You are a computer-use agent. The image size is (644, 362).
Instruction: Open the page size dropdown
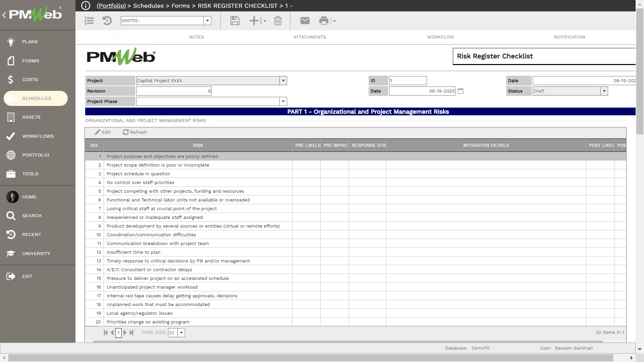(181, 333)
